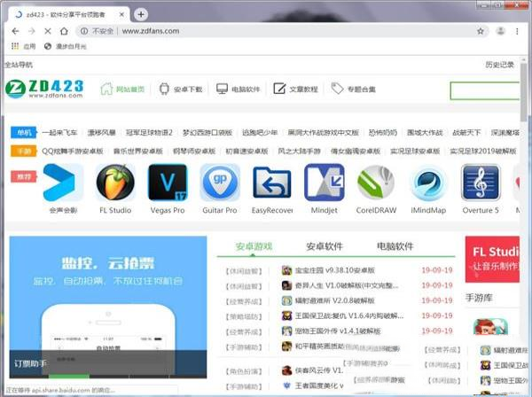Open the FL Studio fruit icon

pos(115,183)
